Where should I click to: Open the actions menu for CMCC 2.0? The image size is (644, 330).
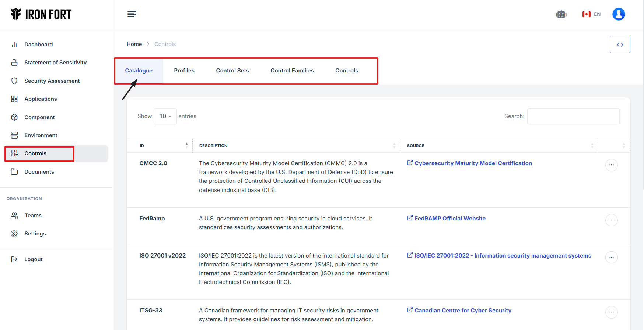click(611, 165)
